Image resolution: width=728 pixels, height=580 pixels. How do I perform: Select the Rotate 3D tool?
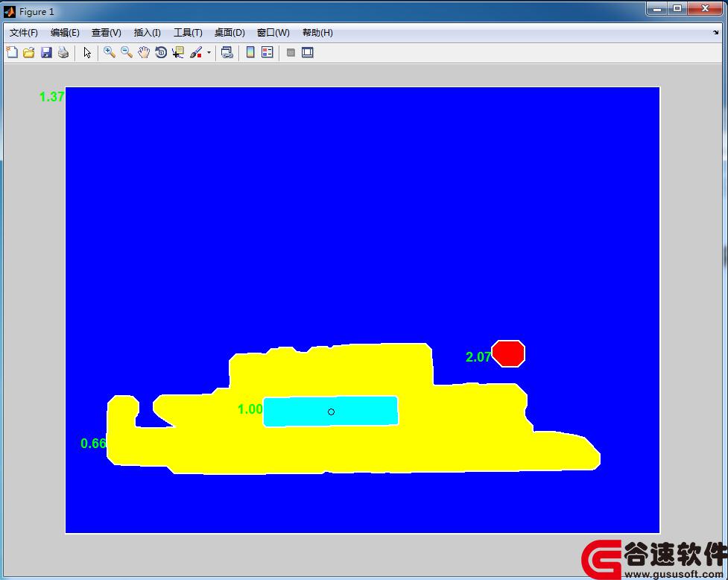[x=161, y=52]
